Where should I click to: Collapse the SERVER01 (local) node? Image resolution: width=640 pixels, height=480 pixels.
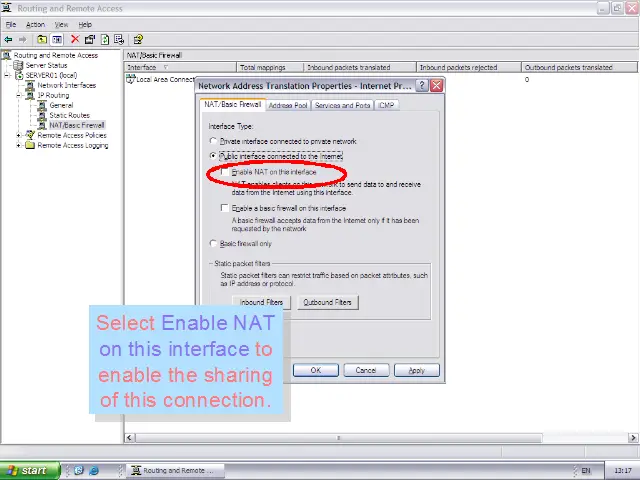coord(7,76)
